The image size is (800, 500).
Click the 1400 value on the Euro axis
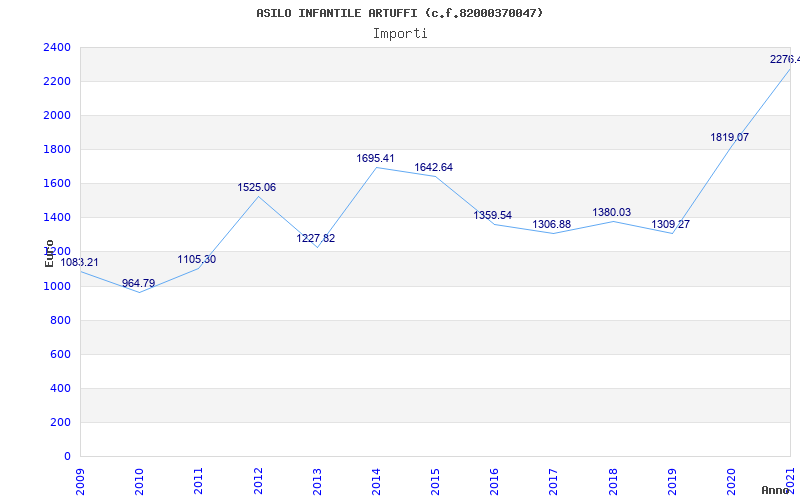57,218
